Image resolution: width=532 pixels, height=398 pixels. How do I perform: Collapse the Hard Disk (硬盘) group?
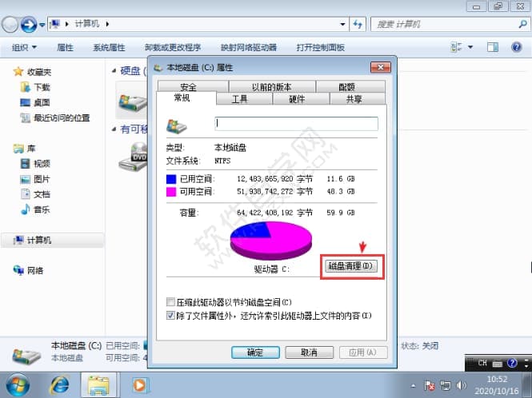(x=114, y=71)
